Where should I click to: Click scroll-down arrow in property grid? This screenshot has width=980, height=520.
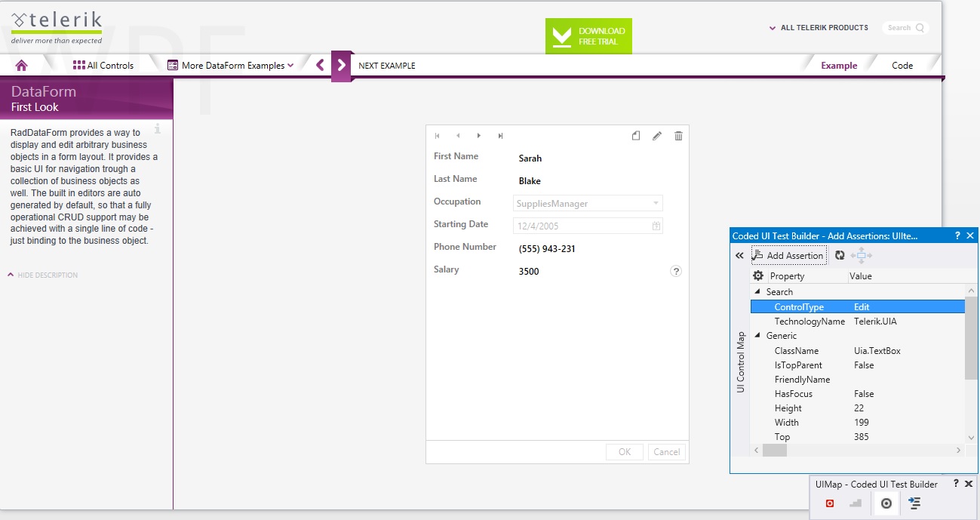(972, 438)
